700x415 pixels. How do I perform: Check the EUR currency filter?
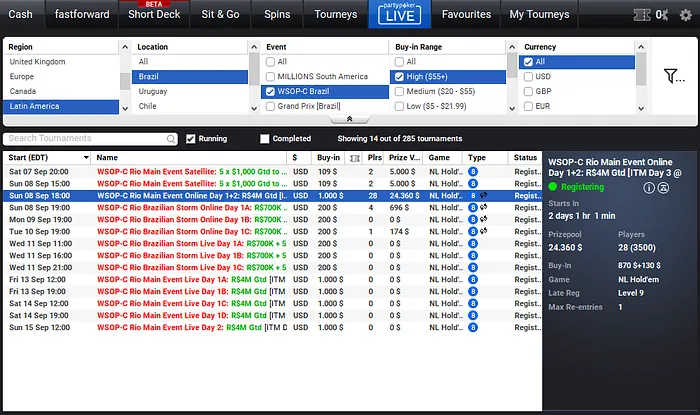tap(528, 106)
